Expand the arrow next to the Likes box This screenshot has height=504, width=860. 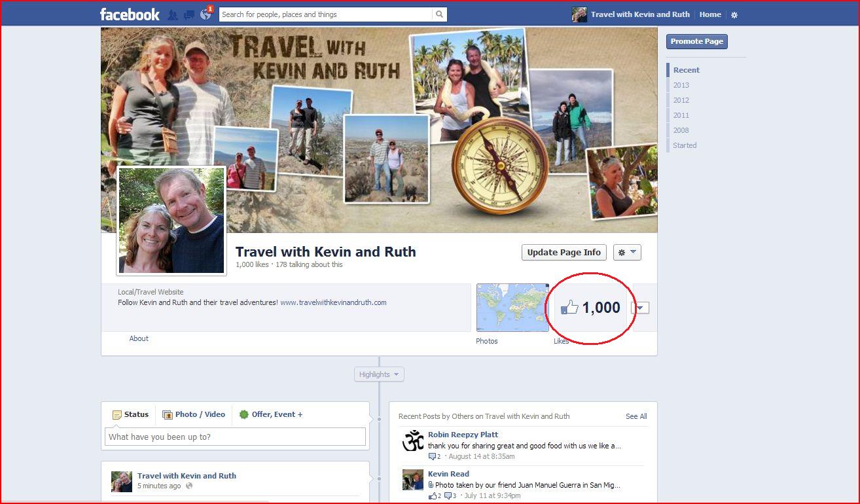click(641, 307)
